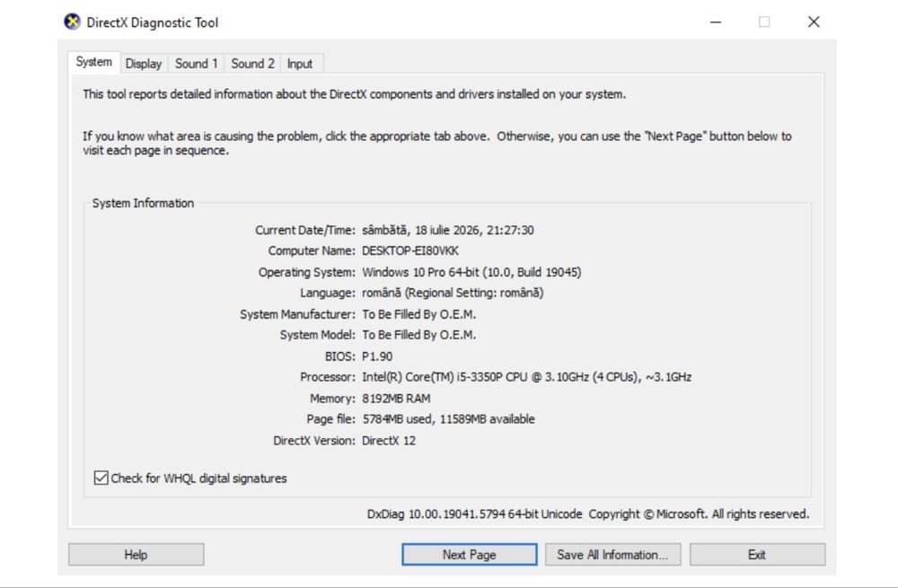
Task: Minimize the DirectX Diagnostic Tool window
Action: coord(716,22)
